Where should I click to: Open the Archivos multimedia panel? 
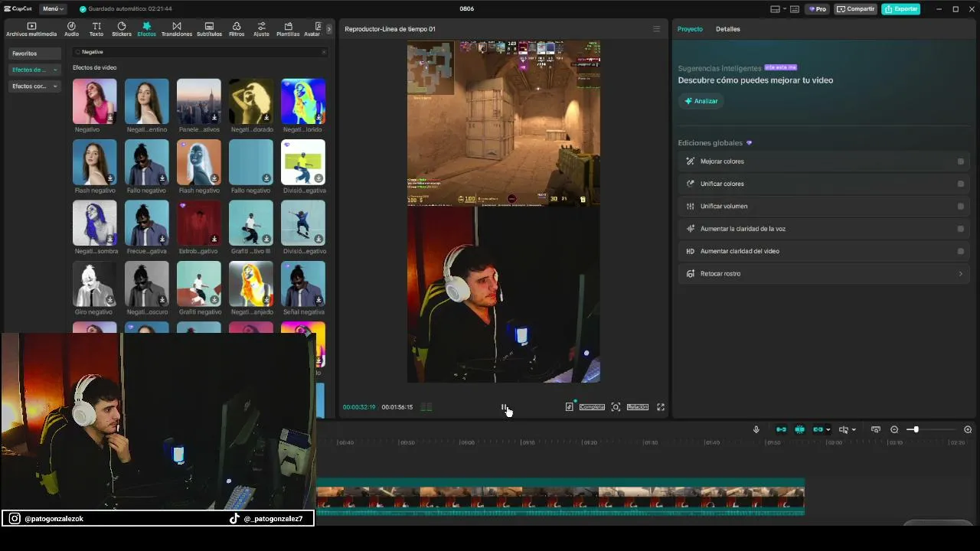tap(31, 29)
